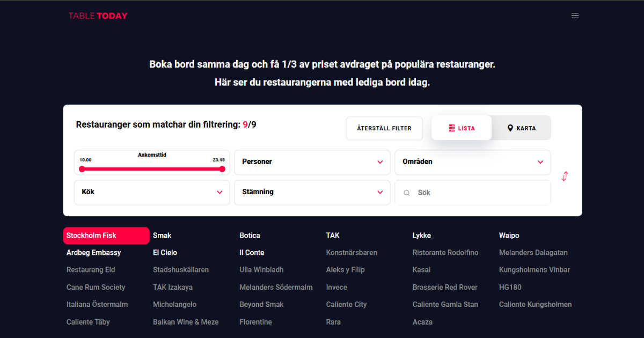The height and width of the screenshot is (338, 644).
Task: Click the map pin icon on Karta
Action: pyautogui.click(x=510, y=128)
